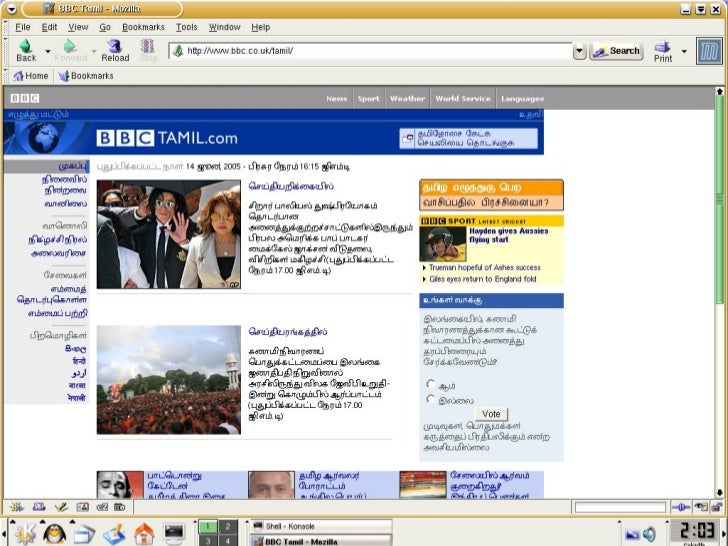The height and width of the screenshot is (546, 728).
Task: Open the Edit menu
Action: [49, 27]
